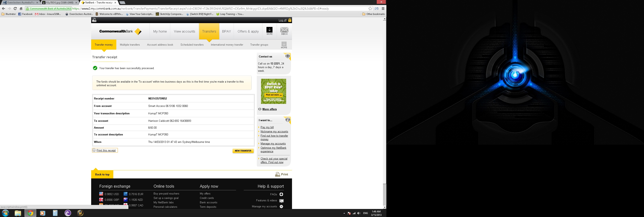Reload the NetBank page
The image size is (644, 217).
pos(15,8)
